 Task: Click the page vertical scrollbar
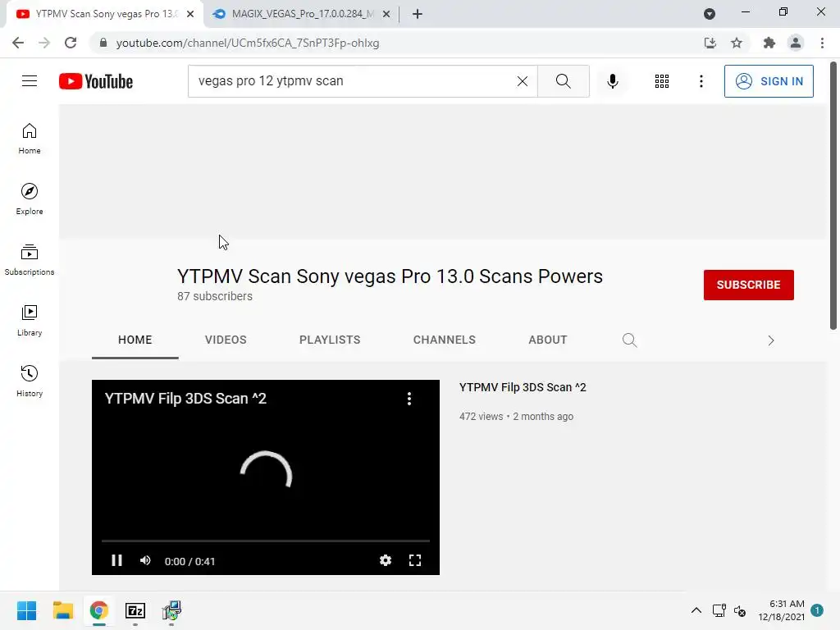click(x=833, y=195)
